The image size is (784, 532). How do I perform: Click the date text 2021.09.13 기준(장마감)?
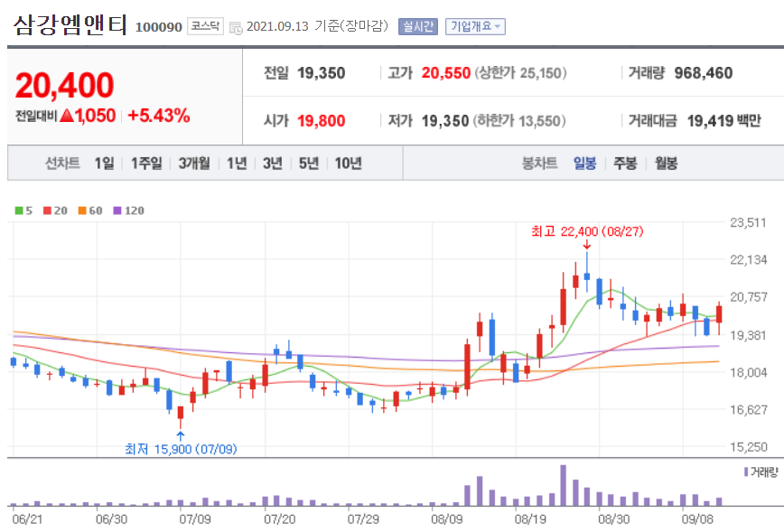point(317,26)
